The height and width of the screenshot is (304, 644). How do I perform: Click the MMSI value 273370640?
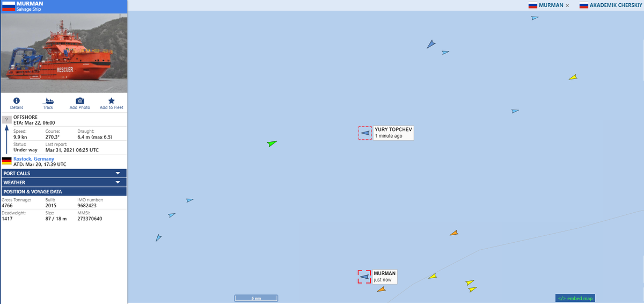pyautogui.click(x=90, y=219)
